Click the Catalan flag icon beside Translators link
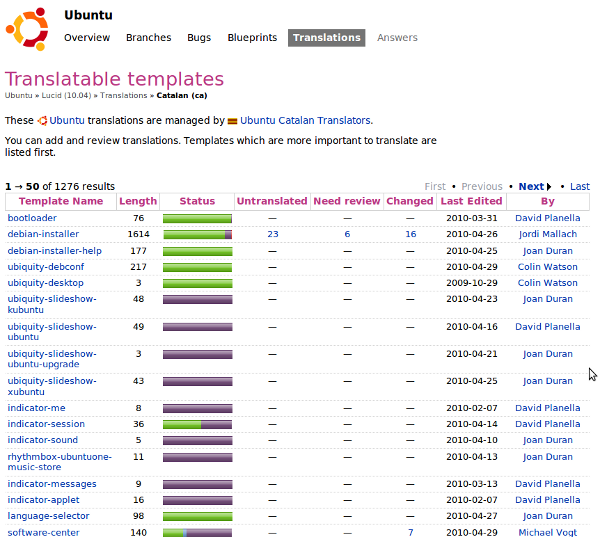 point(232,121)
